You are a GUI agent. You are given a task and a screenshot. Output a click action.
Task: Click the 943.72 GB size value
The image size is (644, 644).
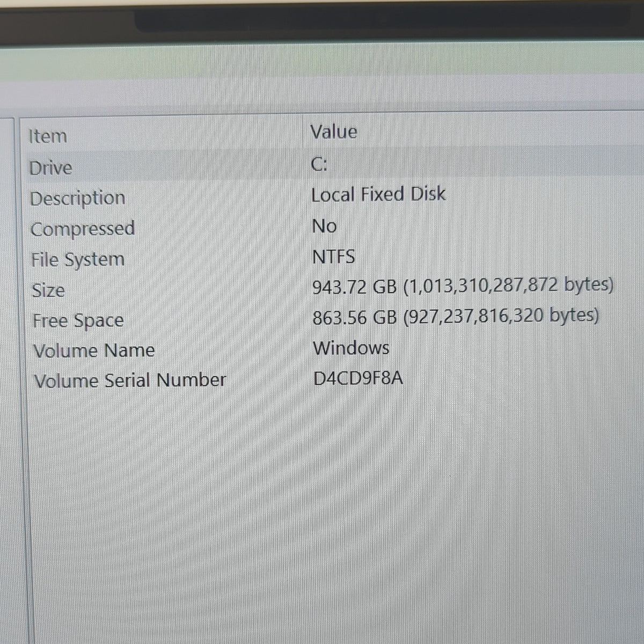(x=463, y=286)
